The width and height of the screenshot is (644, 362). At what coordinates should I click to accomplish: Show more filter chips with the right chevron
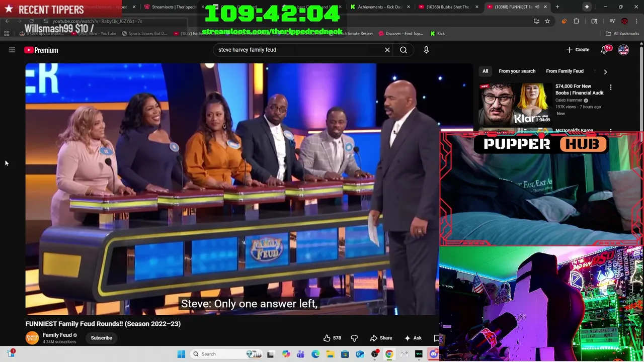[605, 71]
